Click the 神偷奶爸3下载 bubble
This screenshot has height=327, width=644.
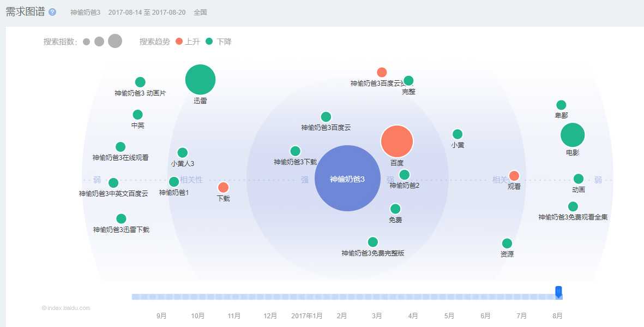click(296, 151)
